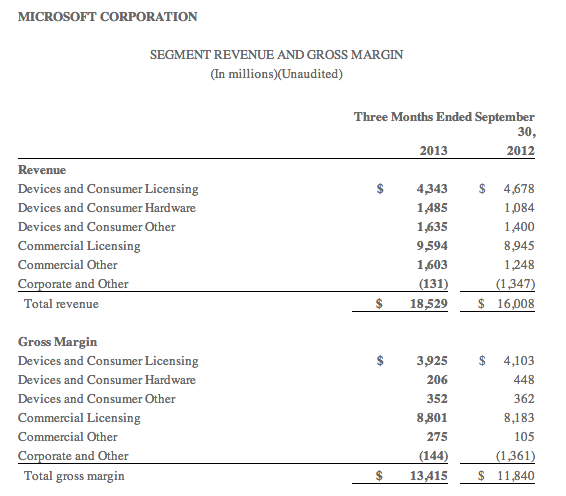Pick the 352 figure
566x496 pixels.
pos(437,399)
